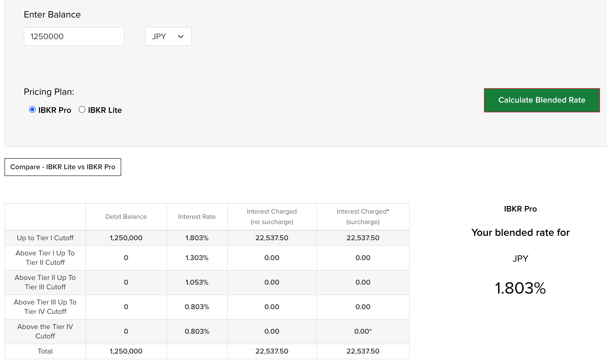Click 22,537.50 no-surcharge value in Total row
607x364 pixels.
[272, 351]
